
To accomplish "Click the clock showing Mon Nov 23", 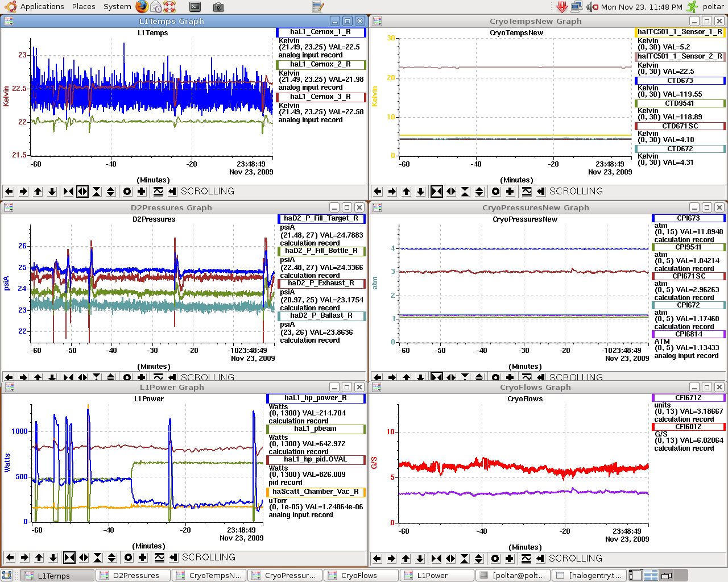I will click(x=642, y=7).
